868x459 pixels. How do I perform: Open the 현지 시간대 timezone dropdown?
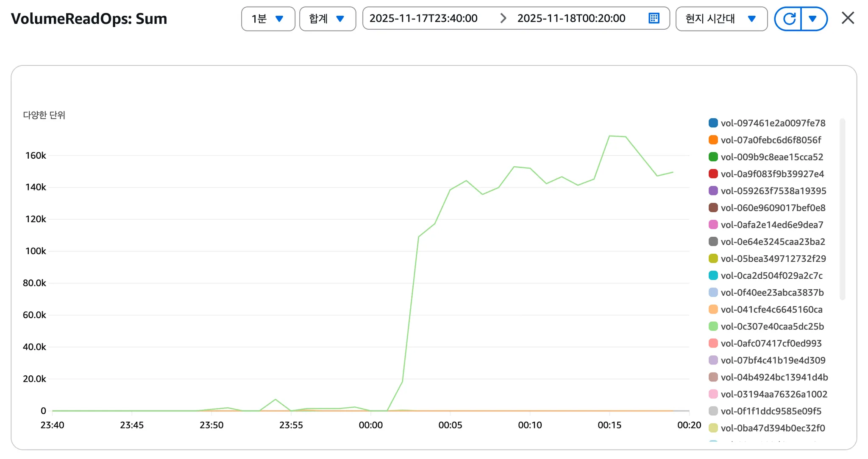721,19
